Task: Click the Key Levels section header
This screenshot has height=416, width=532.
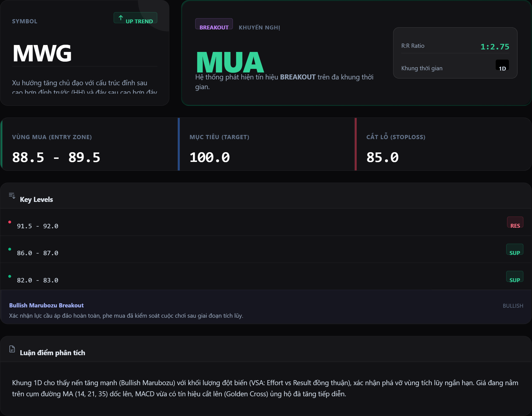Action: 36,199
